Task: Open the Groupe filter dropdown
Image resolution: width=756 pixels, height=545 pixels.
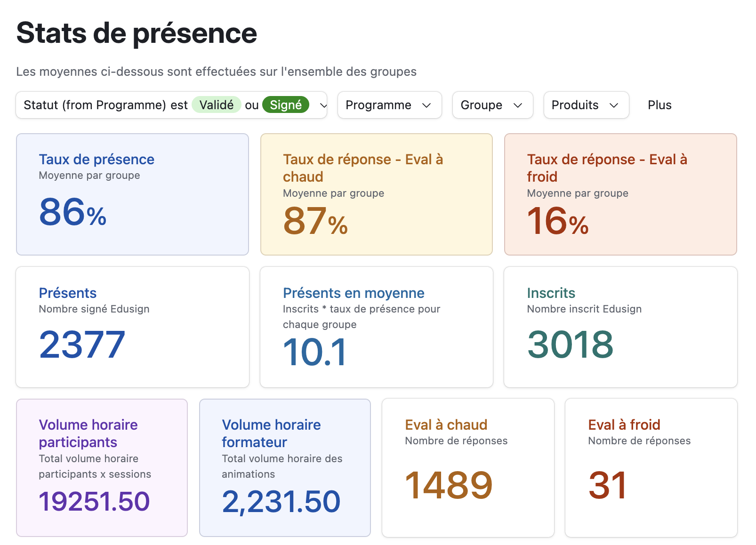Action: (x=492, y=105)
